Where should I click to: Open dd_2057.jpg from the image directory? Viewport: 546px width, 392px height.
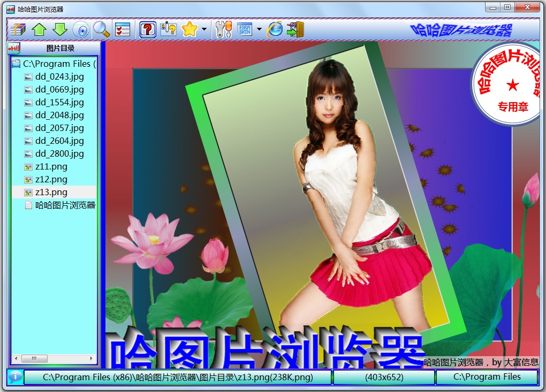point(59,128)
